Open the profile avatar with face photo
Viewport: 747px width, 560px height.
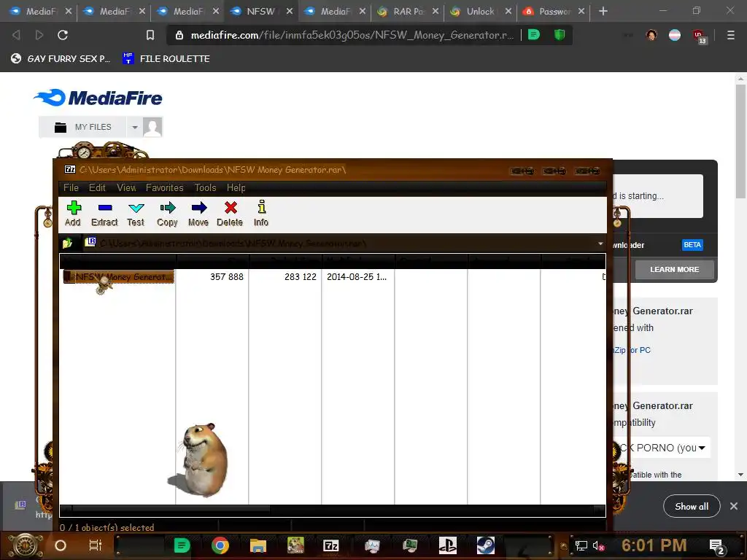click(x=651, y=35)
